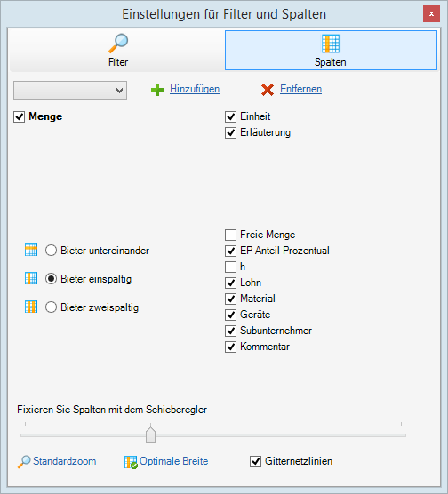The image size is (448, 494).
Task: Toggle the EP Anteil Prozentual checkbox
Action: pos(230,251)
